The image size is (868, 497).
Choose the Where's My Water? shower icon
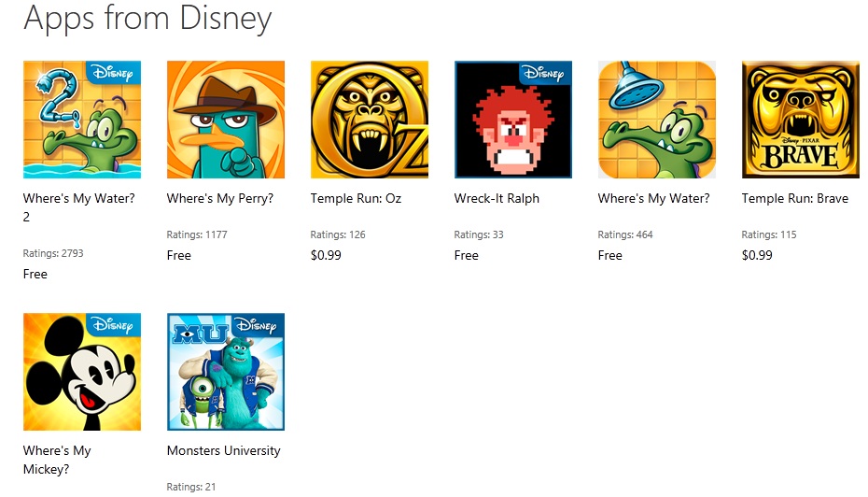click(x=657, y=120)
